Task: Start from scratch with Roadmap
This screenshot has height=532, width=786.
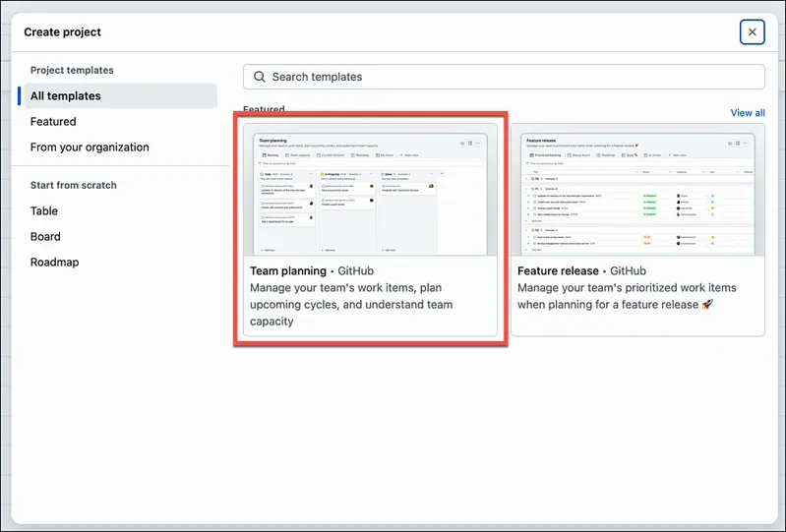Action: [x=55, y=262]
